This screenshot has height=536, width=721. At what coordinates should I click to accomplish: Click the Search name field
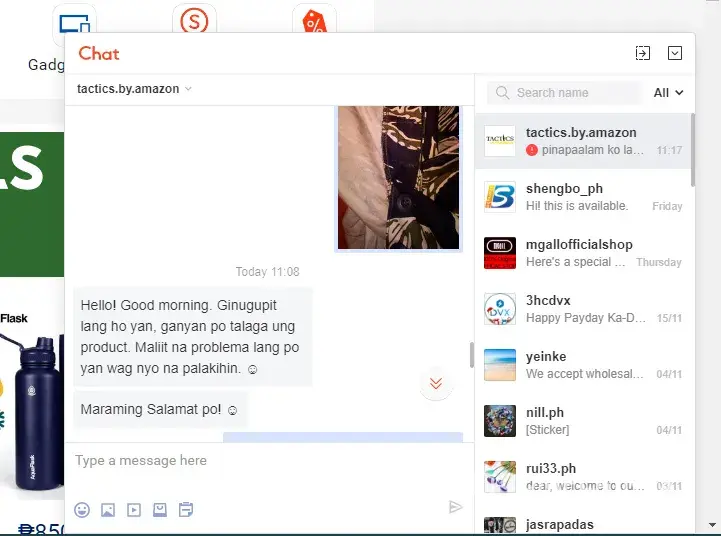pos(566,93)
